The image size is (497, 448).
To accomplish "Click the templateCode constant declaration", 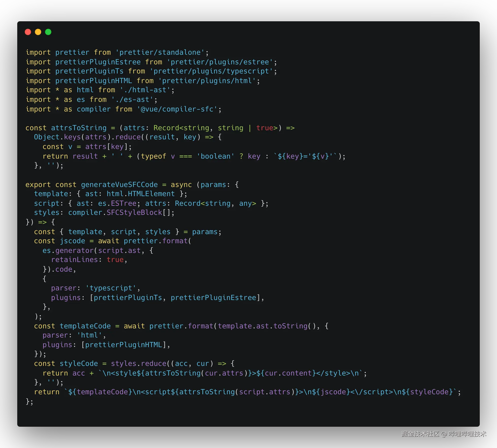I will click(85, 326).
